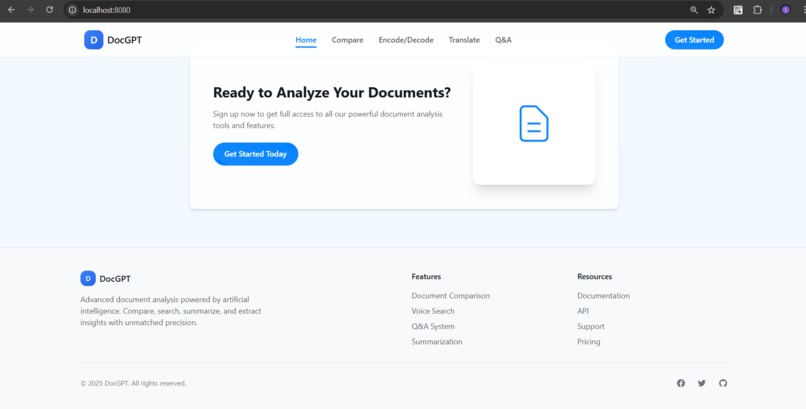Click the Get Started button in header
The width and height of the screenshot is (806, 409).
coord(694,40)
